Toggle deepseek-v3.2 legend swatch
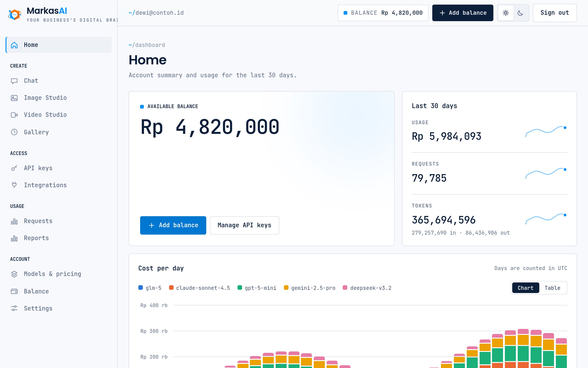This screenshot has width=588, height=368. pyautogui.click(x=345, y=288)
